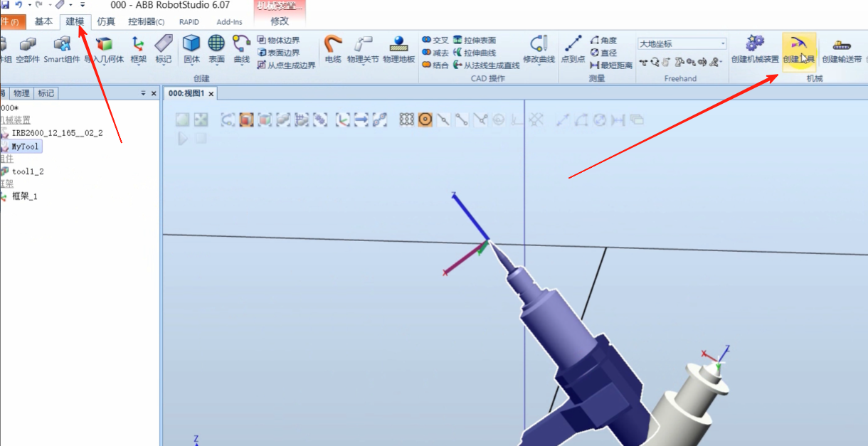Viewport: 868px width, 446px height.
Task: Click 拉伸曲线 extrude curve
Action: (475, 53)
